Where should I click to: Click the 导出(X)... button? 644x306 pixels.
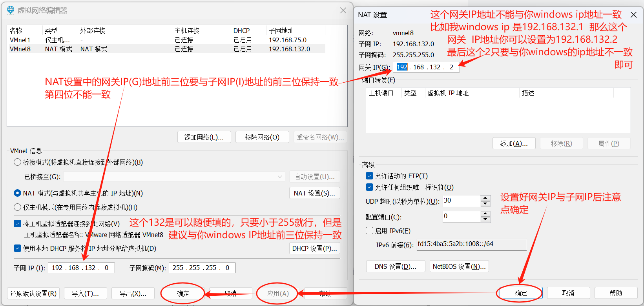[133, 293]
